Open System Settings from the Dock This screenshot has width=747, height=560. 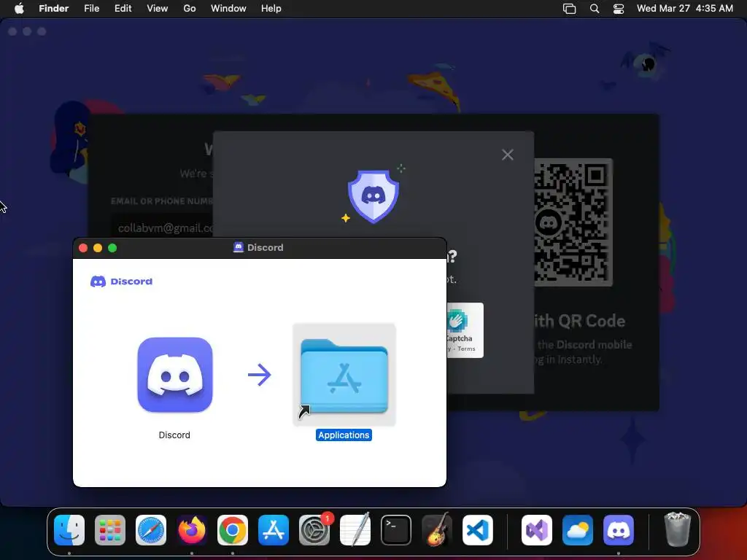click(x=314, y=530)
